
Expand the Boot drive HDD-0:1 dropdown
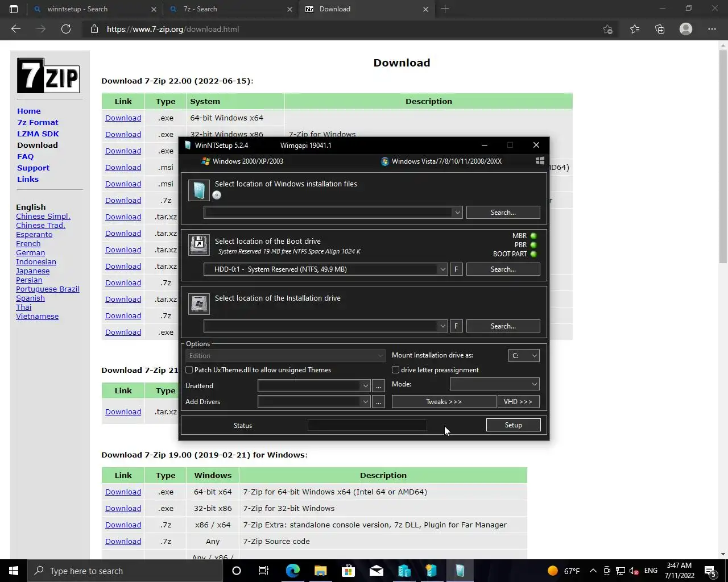pos(442,269)
